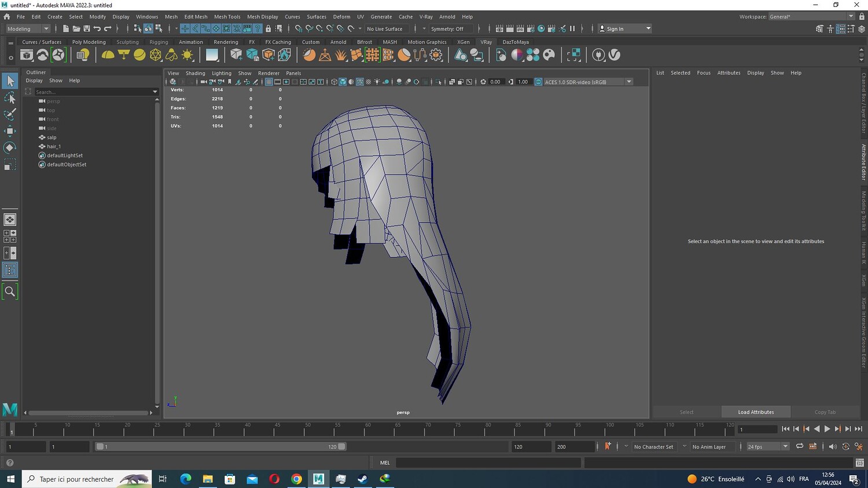Click the Undo arrow icon
The image size is (868, 488).
coord(97,28)
